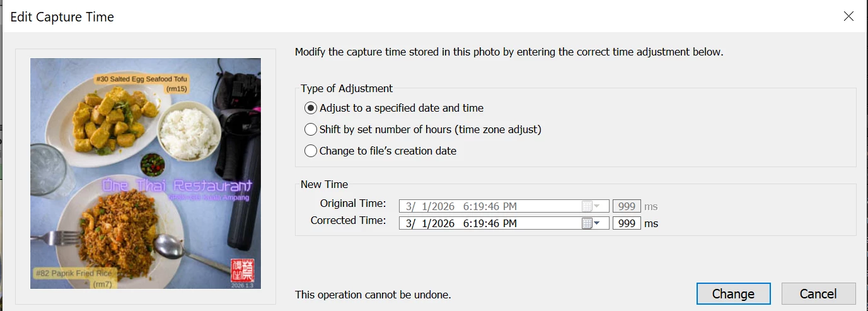
Task: Click the food photo preview thumbnail
Action: pyautogui.click(x=146, y=173)
